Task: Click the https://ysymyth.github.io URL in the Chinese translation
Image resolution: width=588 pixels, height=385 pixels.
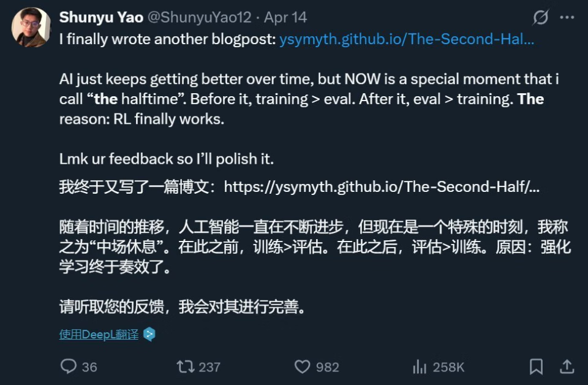Action: point(382,186)
